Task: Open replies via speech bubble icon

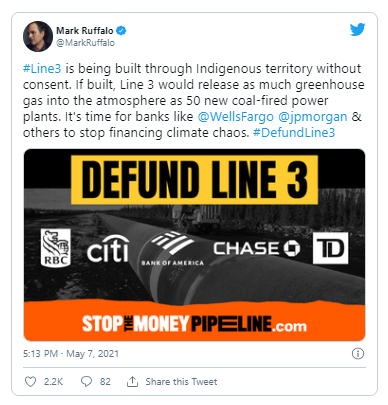Action: click(86, 381)
